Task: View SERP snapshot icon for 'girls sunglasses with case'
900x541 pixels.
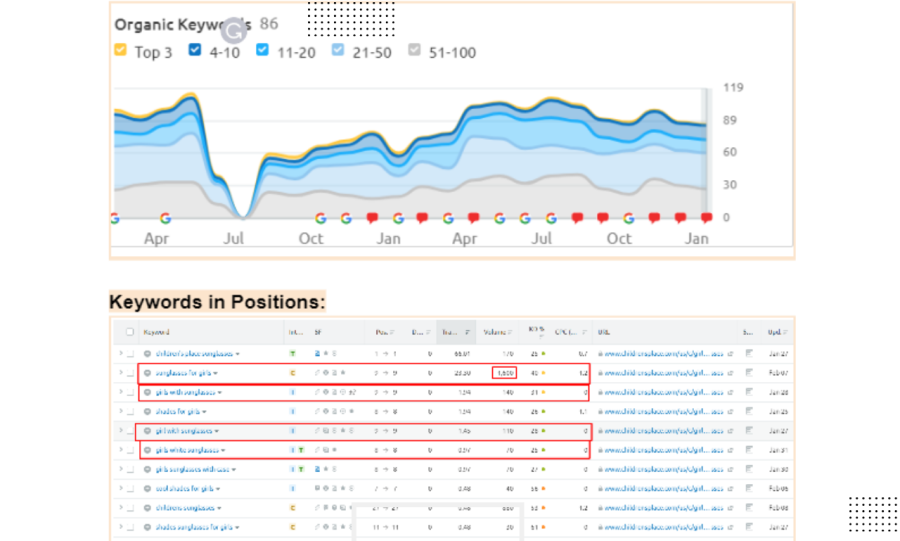Action: [x=749, y=469]
